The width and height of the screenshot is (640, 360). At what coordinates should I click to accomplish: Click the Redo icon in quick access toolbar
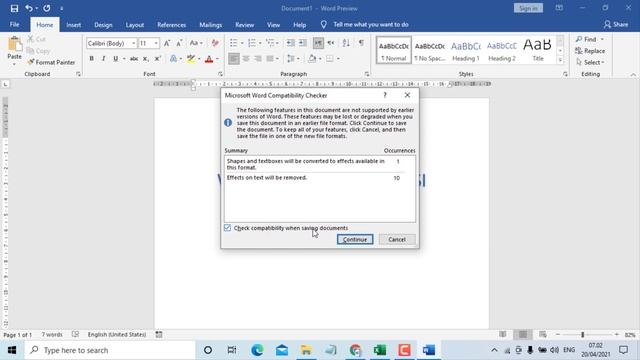tap(47, 8)
